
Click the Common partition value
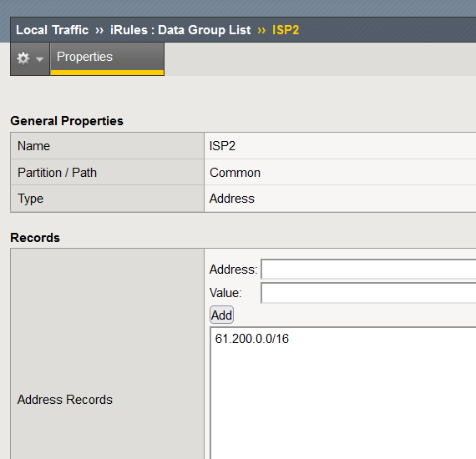[235, 173]
